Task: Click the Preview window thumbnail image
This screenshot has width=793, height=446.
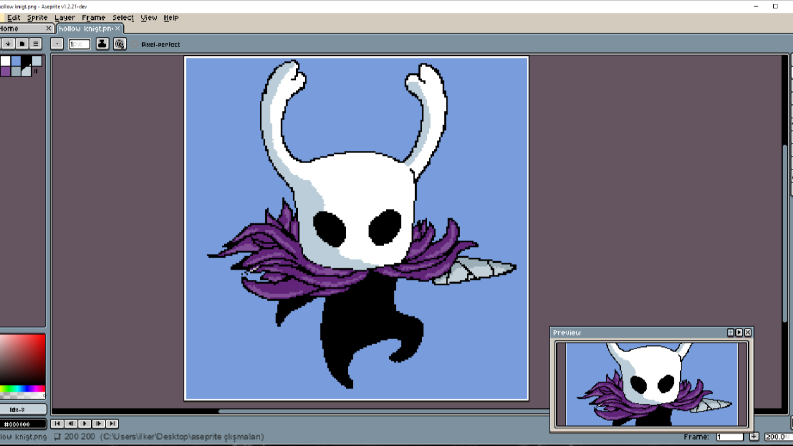Action: point(651,384)
